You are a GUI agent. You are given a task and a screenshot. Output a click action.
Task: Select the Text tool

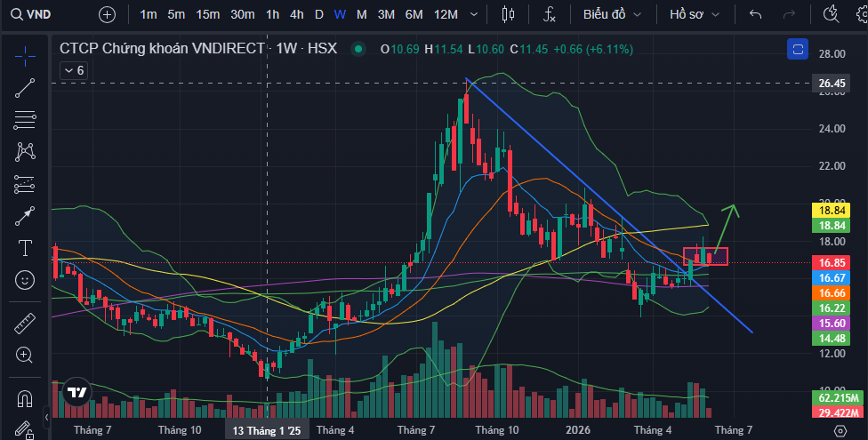(25, 248)
